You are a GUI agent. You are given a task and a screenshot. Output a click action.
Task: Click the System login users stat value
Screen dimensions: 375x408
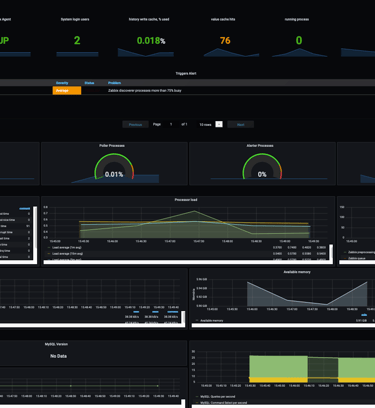coord(77,40)
